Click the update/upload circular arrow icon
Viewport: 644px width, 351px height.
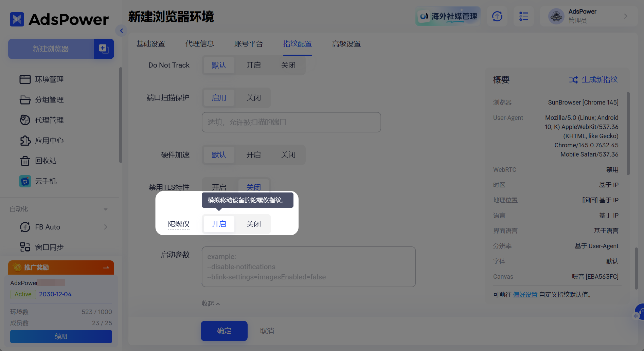coord(497,16)
